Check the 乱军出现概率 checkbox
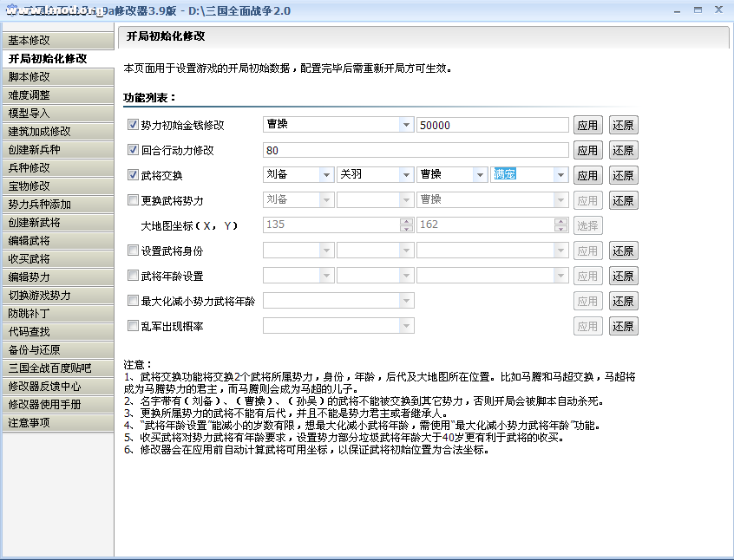734x560 pixels. 133,326
